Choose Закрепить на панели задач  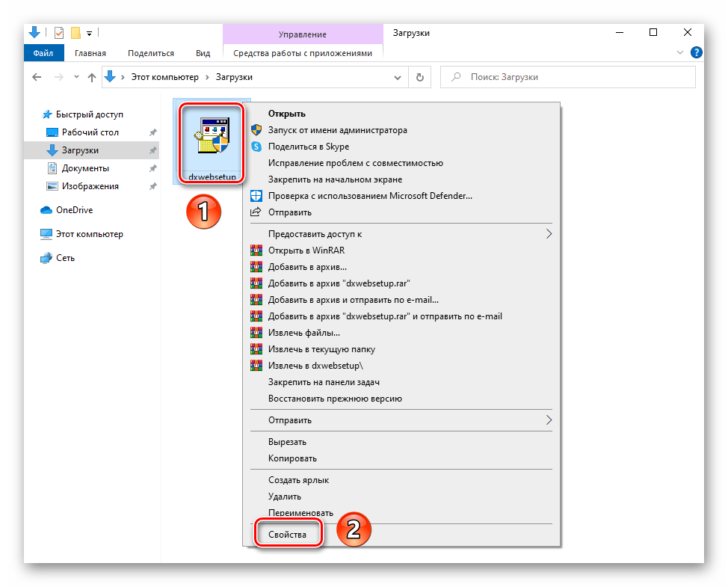(401, 382)
